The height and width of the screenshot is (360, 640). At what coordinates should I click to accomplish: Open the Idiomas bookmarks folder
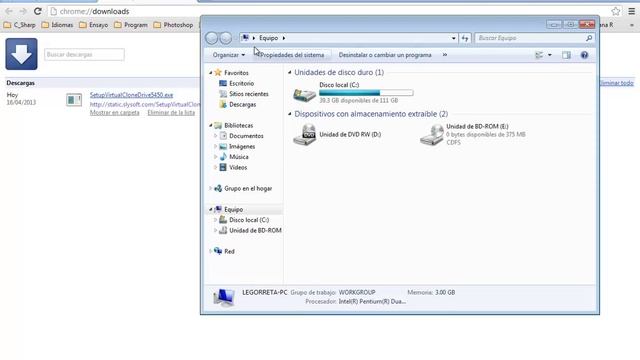[58, 25]
